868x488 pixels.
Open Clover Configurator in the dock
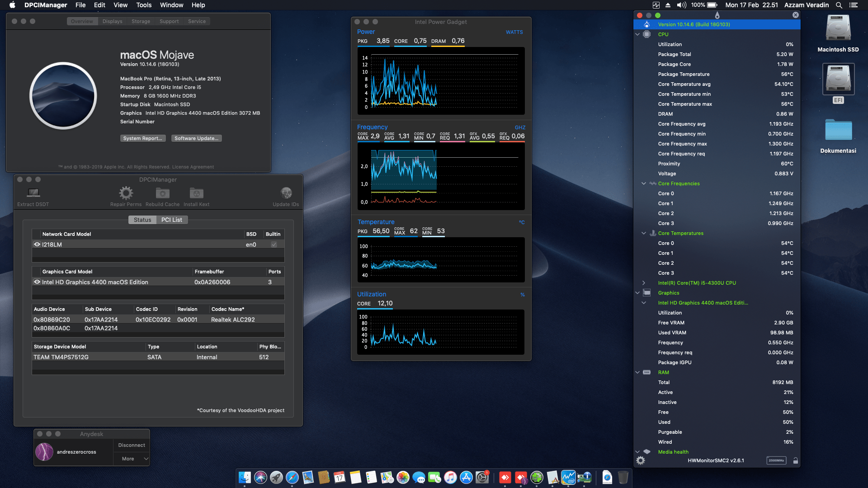[537, 477]
